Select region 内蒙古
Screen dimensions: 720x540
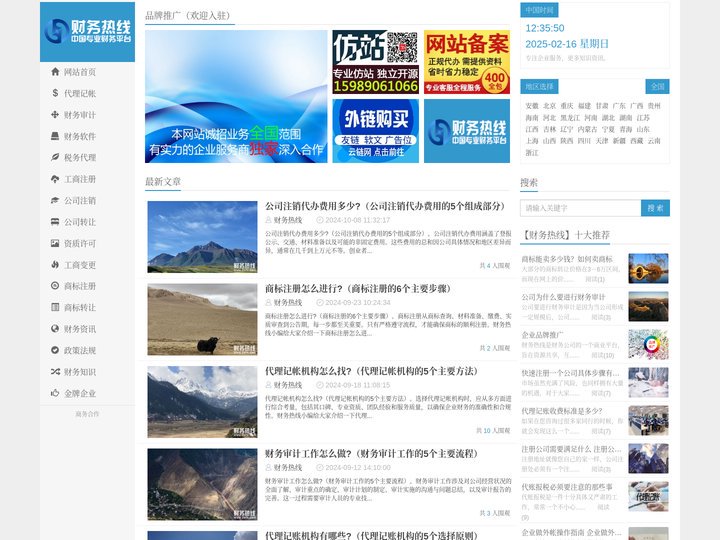[587, 129]
